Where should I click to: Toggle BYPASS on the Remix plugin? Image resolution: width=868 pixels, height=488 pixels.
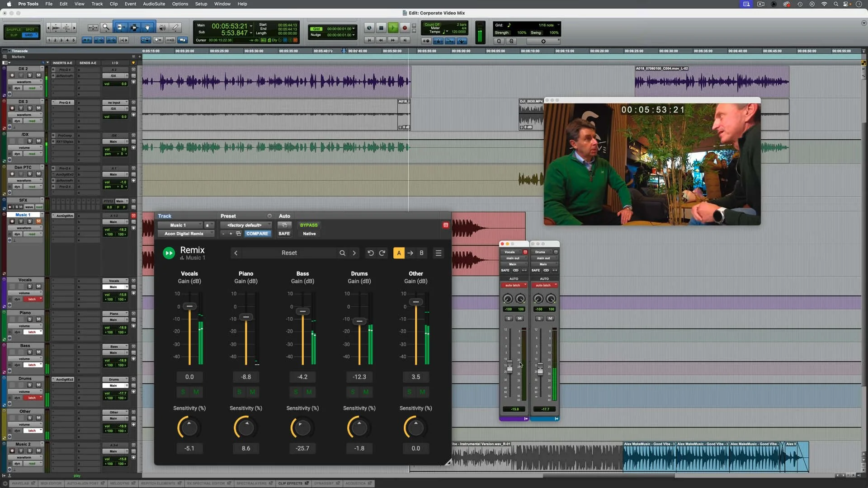point(309,225)
